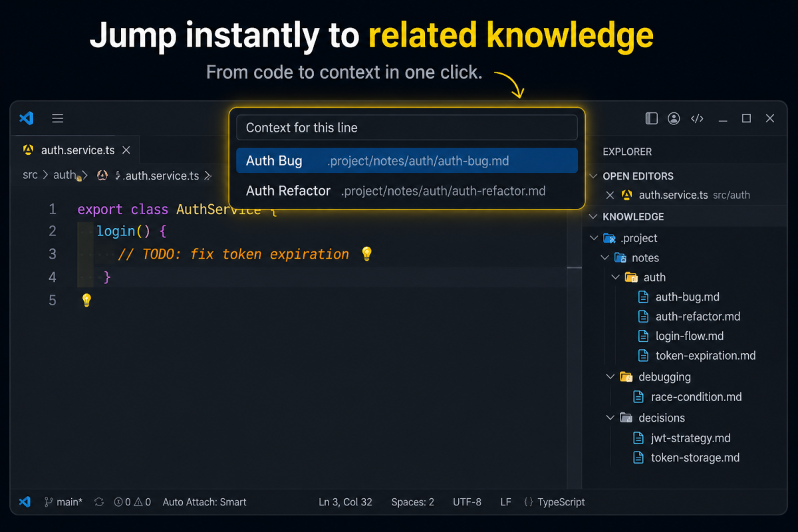The height and width of the screenshot is (532, 798).
Task: Open race-condition.md in the explorer
Action: click(696, 397)
